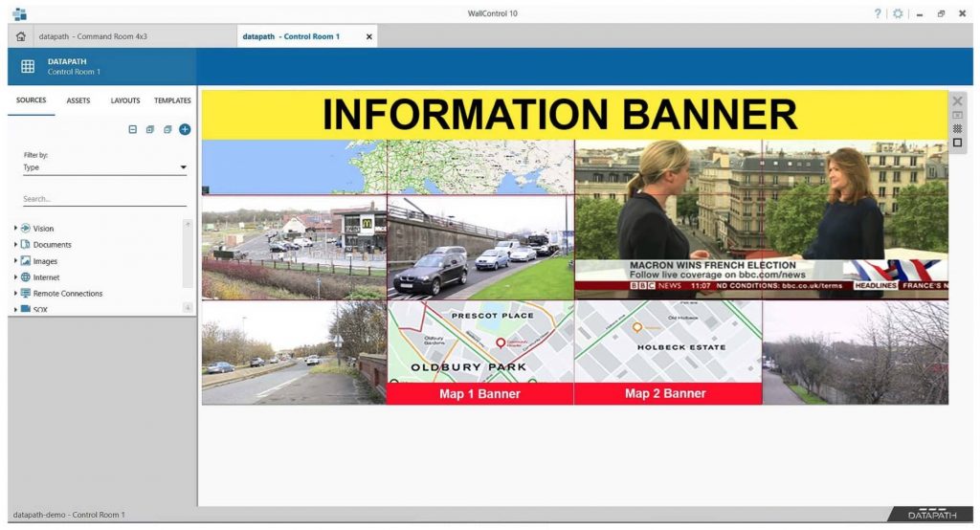980x530 pixels.
Task: Click the small screen icon below the wall X
Action: coord(957,115)
